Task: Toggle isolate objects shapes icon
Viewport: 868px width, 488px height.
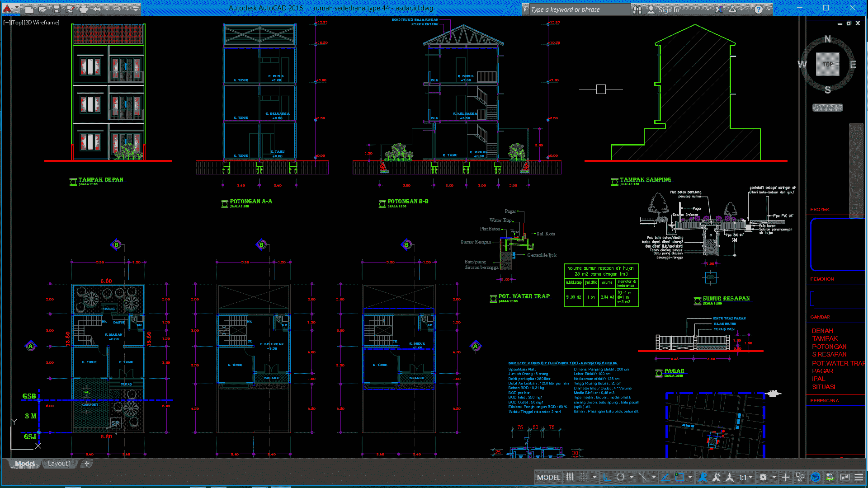Action: point(800,477)
